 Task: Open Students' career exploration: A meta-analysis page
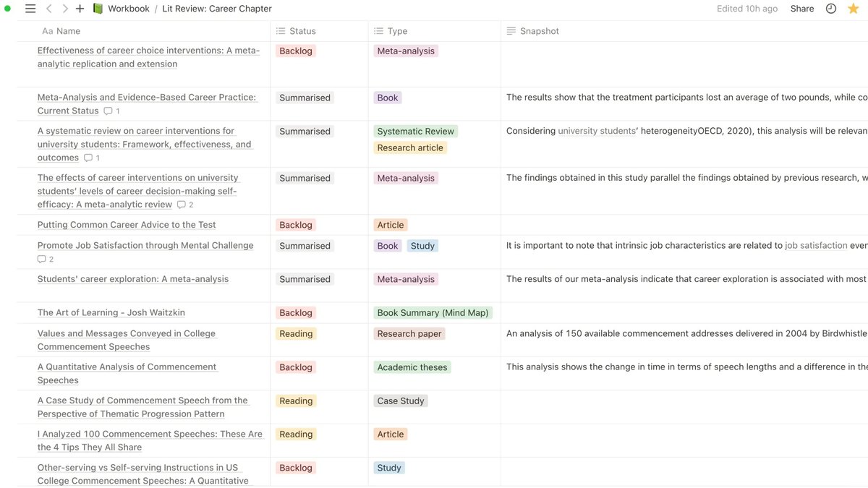[133, 279]
